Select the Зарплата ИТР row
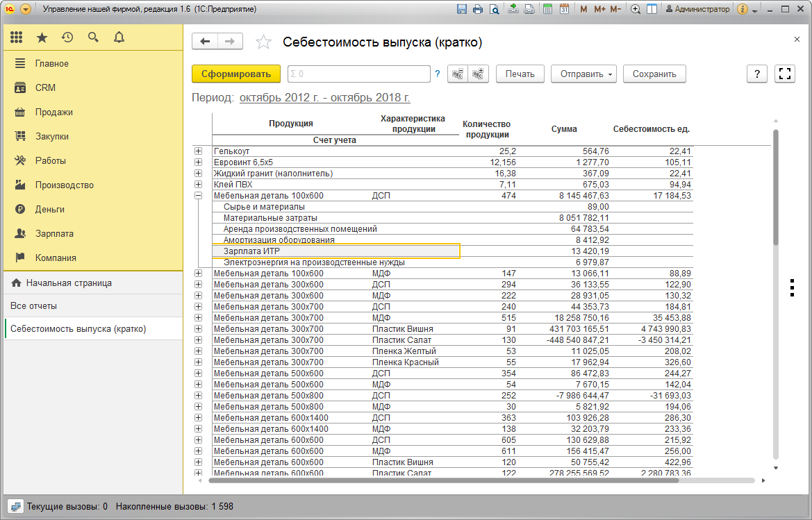Screen dimensions: 812x520 point(336,251)
